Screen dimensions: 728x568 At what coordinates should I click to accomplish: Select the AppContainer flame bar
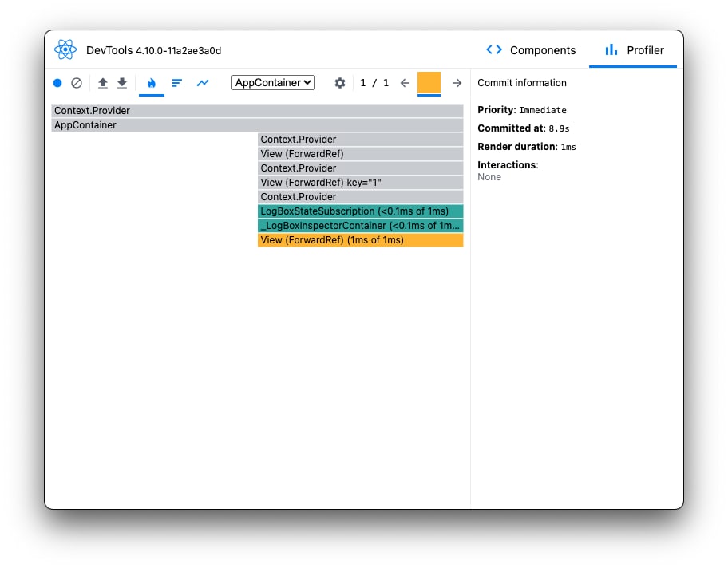[x=257, y=124]
